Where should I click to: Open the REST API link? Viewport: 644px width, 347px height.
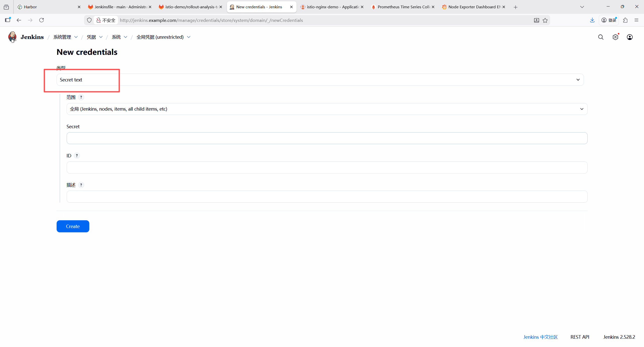coord(580,337)
